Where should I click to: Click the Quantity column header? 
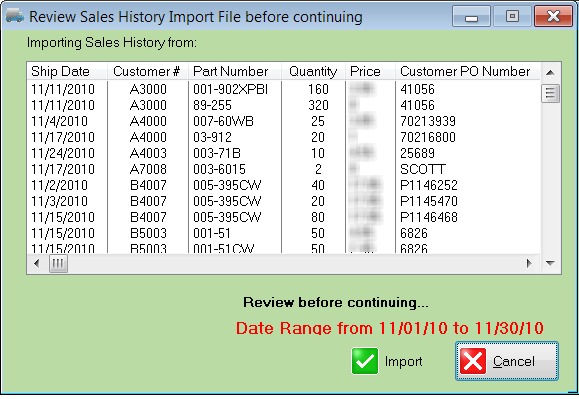(x=313, y=71)
